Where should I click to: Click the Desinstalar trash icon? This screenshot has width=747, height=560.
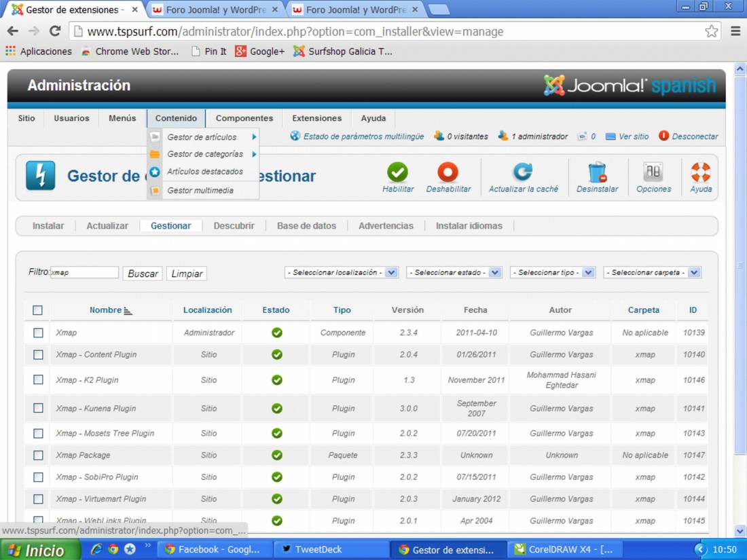597,172
